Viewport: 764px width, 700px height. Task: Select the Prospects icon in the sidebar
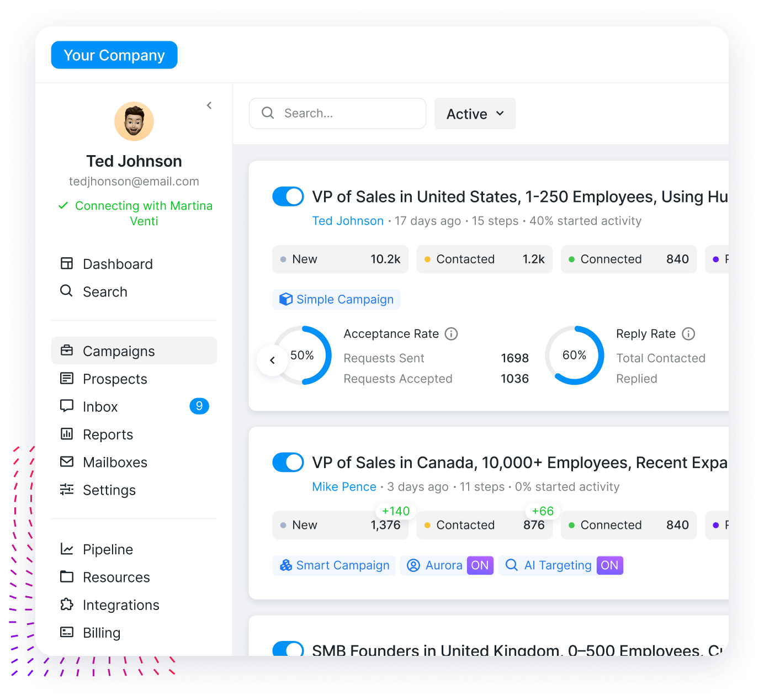[67, 379]
